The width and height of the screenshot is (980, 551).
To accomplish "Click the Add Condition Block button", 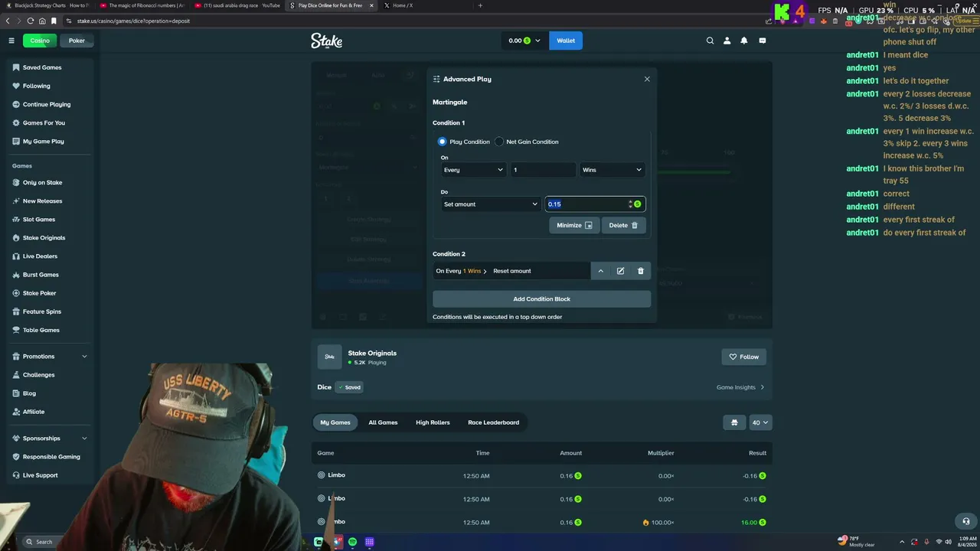I will pos(541,299).
